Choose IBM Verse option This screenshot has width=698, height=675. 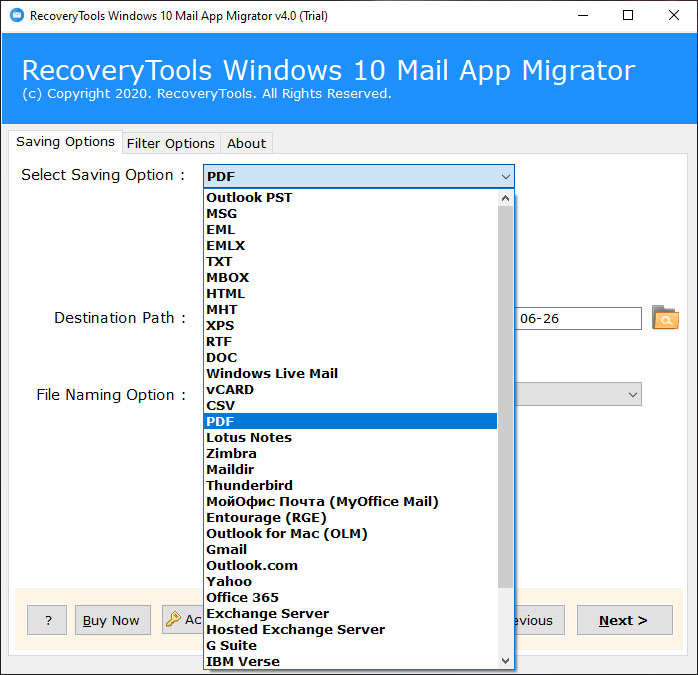[350, 661]
